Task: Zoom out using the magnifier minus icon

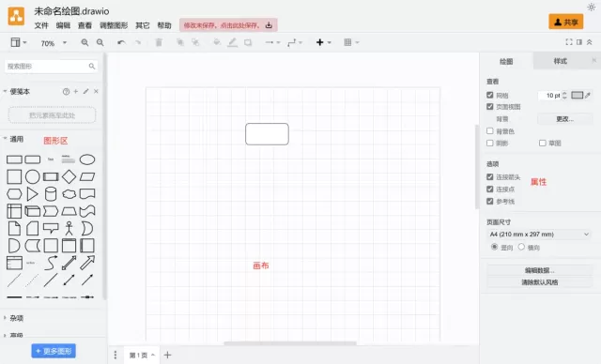Action: click(100, 42)
